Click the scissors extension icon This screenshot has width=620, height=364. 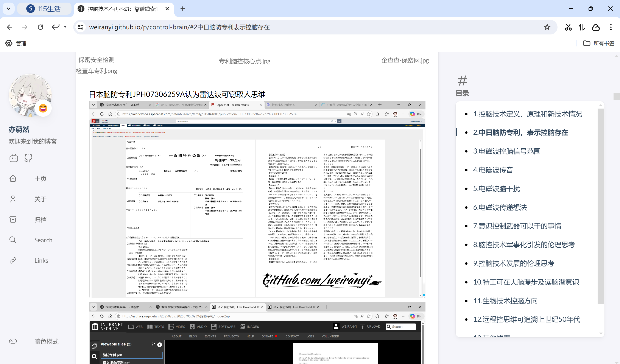[568, 27]
